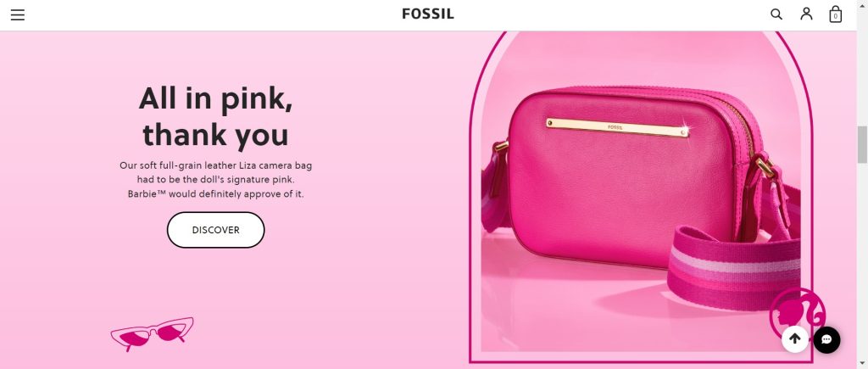This screenshot has height=369, width=868.
Task: Click the gold zipper pull on bag
Action: tap(765, 167)
